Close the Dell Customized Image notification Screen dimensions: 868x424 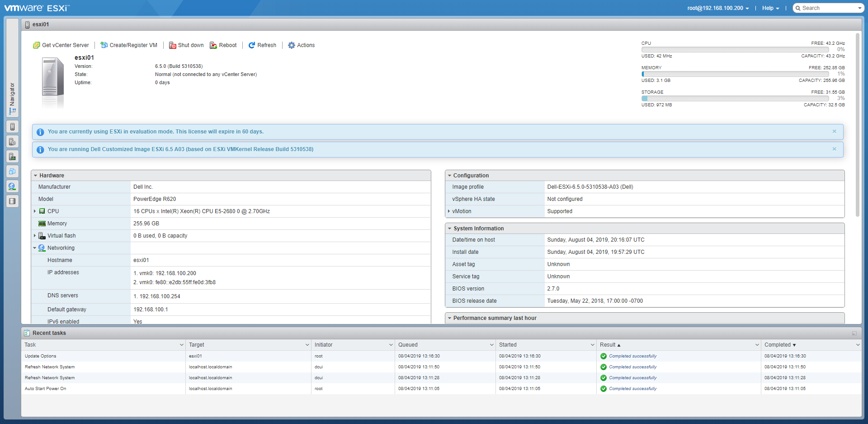point(834,149)
